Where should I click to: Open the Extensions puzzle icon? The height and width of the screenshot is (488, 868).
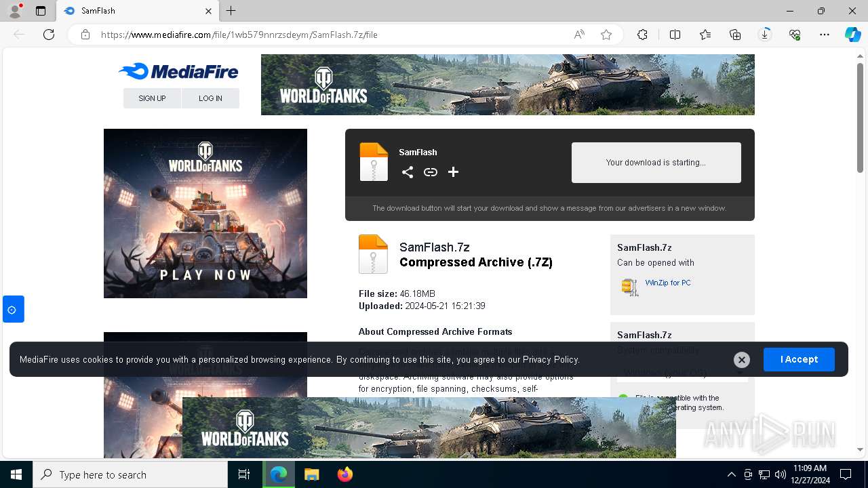click(642, 35)
